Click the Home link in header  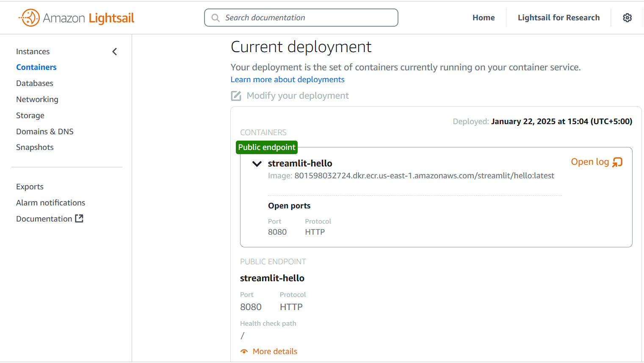[484, 18]
